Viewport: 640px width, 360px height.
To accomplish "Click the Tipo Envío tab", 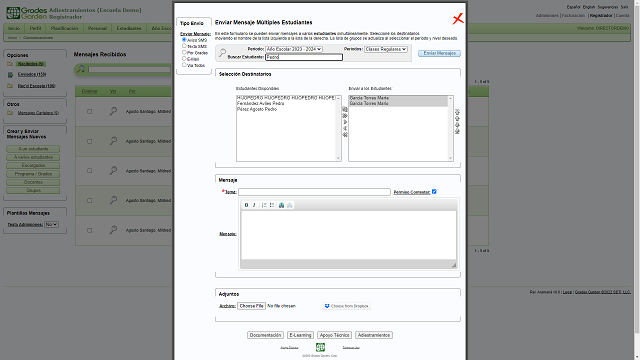I will click(192, 23).
